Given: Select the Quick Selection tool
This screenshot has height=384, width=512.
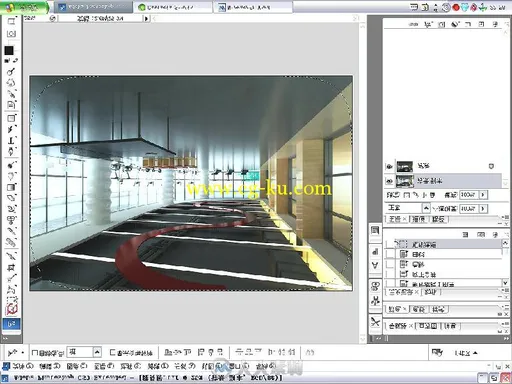Looking at the screenshot, I should pos(11,277).
